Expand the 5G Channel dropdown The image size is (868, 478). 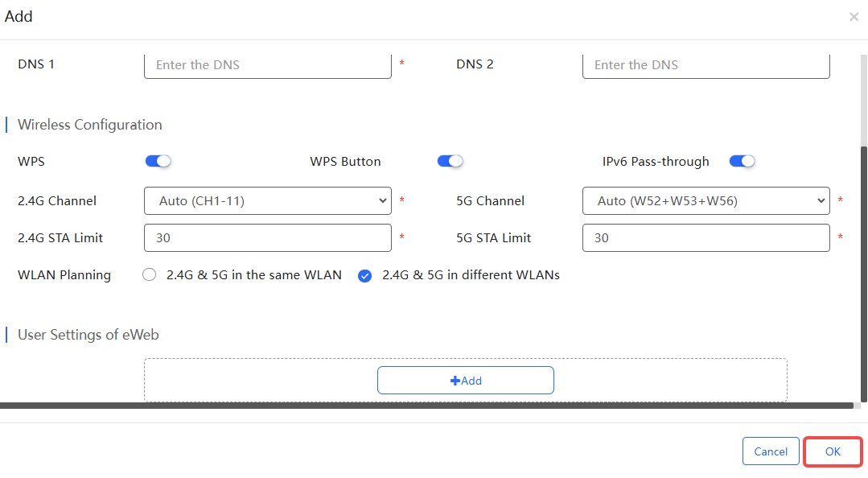tap(706, 201)
